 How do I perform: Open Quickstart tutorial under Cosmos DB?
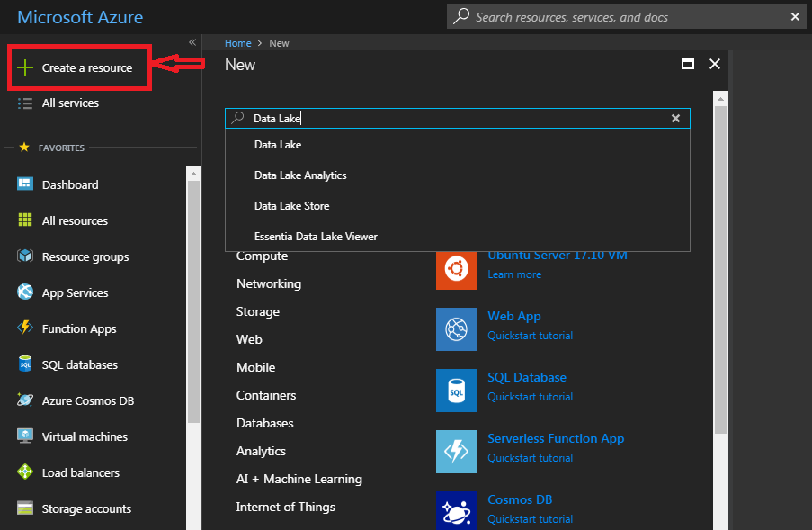tap(531, 519)
